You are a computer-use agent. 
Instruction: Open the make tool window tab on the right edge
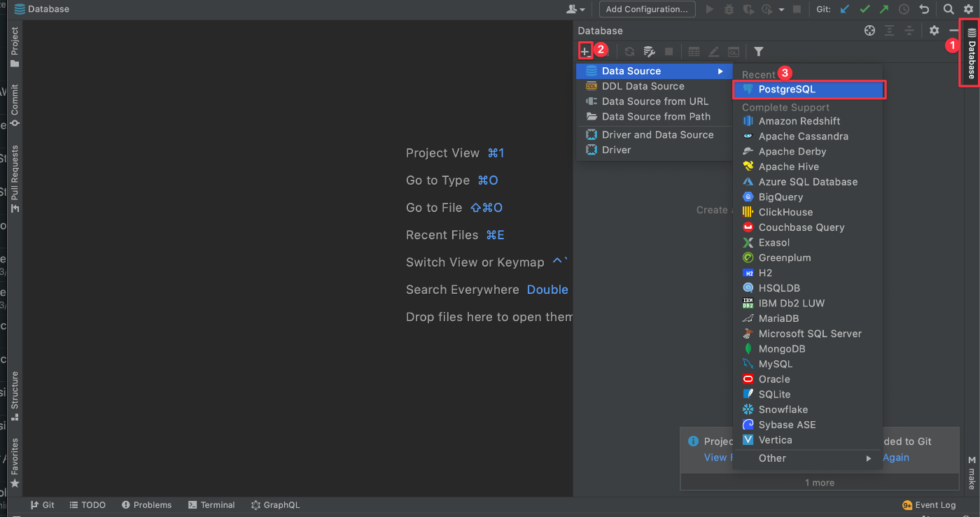click(972, 473)
